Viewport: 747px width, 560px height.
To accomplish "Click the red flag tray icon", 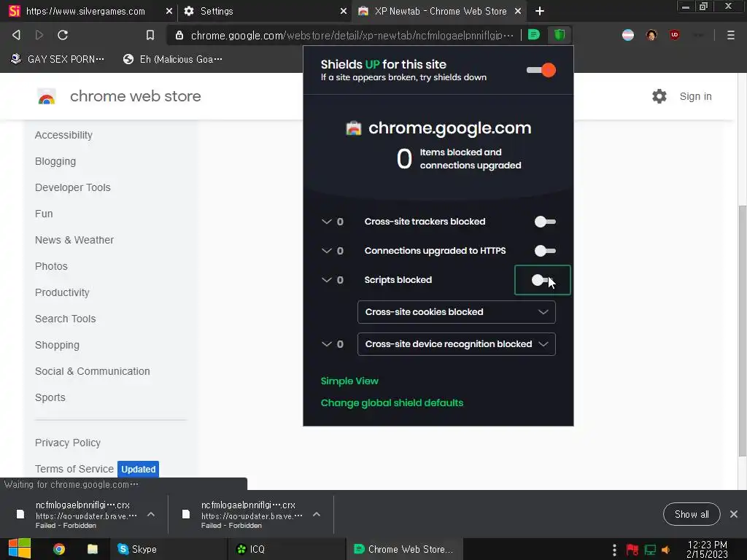I will click(632, 550).
